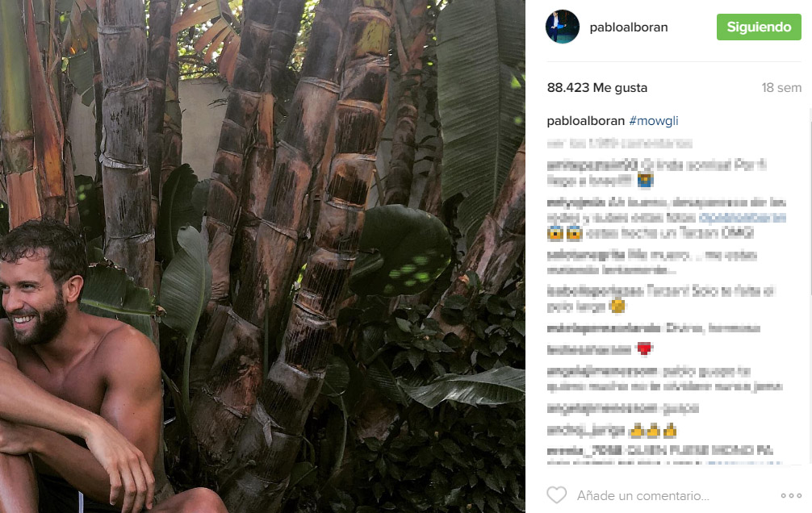Click pabloalboran username in the caption
Image resolution: width=812 pixels, height=513 pixels.
point(586,121)
